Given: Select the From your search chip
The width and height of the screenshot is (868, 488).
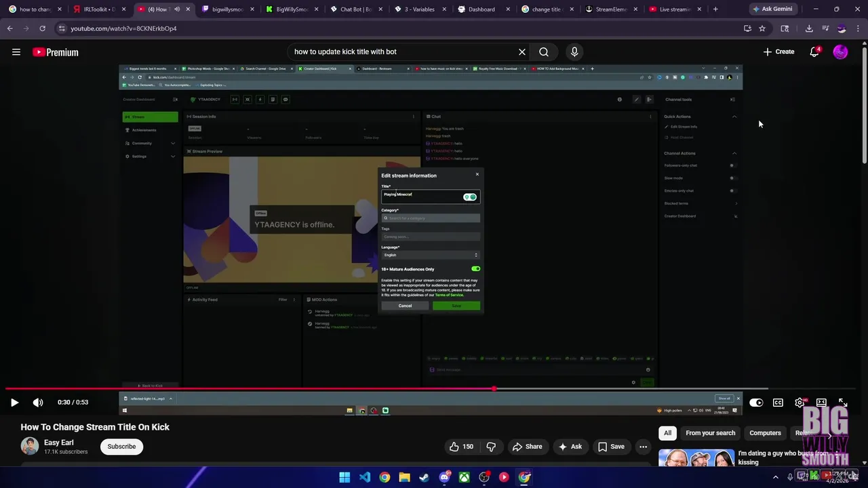Looking at the screenshot, I should pyautogui.click(x=710, y=433).
